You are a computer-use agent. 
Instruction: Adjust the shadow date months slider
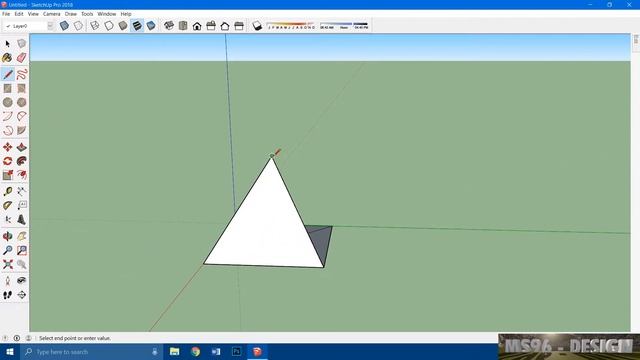291,25
